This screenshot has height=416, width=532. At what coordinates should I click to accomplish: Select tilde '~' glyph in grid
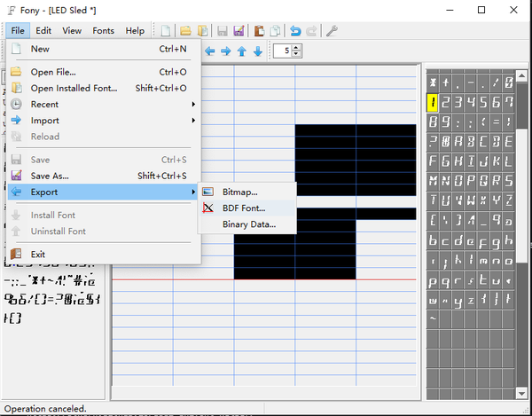pyautogui.click(x=433, y=319)
